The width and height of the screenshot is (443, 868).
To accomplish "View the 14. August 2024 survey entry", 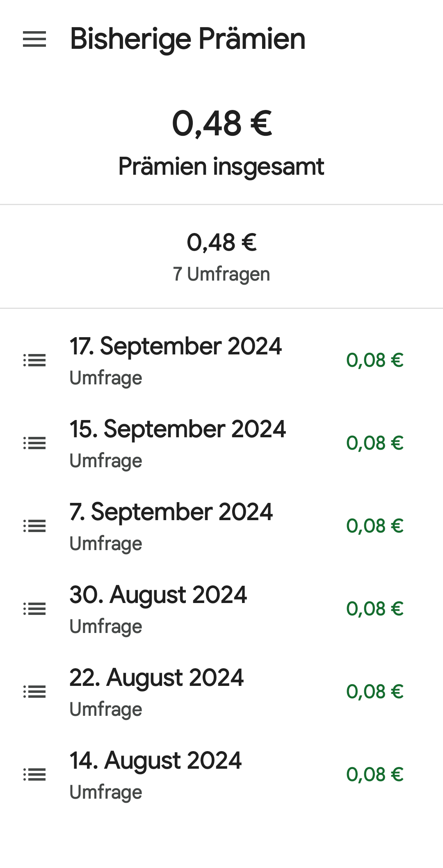I will (x=155, y=761).
